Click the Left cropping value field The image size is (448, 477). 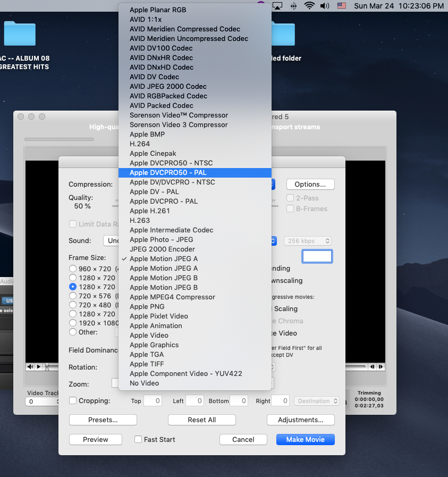(x=195, y=400)
